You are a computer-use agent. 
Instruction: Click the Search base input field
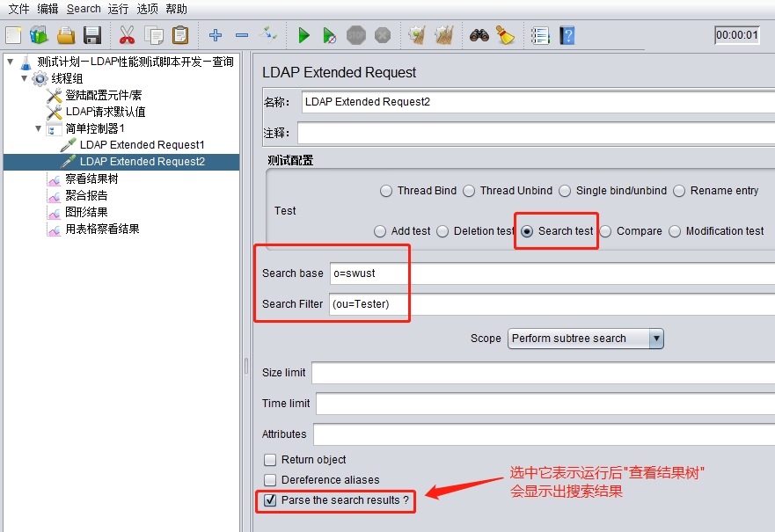click(x=552, y=273)
